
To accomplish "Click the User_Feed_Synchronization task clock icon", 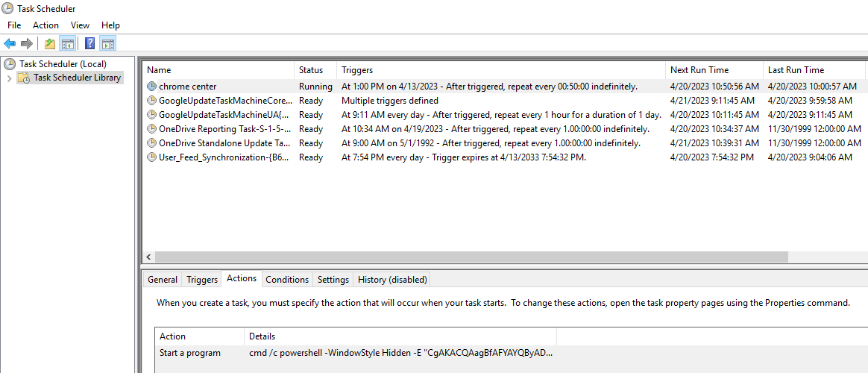I will [x=151, y=157].
